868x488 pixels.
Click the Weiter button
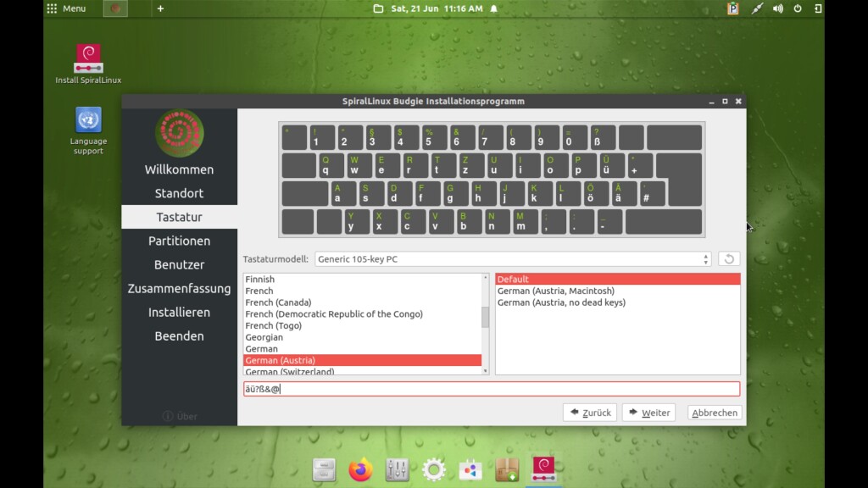point(648,413)
